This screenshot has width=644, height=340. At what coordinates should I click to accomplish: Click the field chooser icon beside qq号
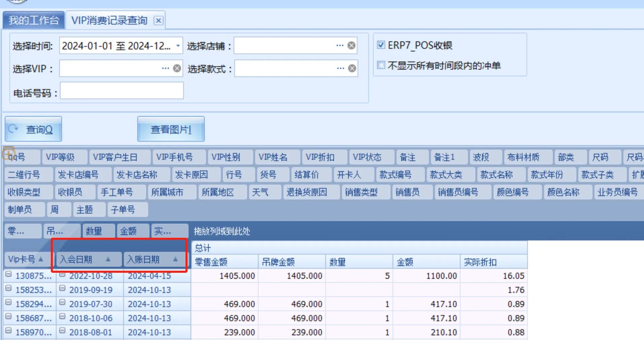(x=8, y=153)
